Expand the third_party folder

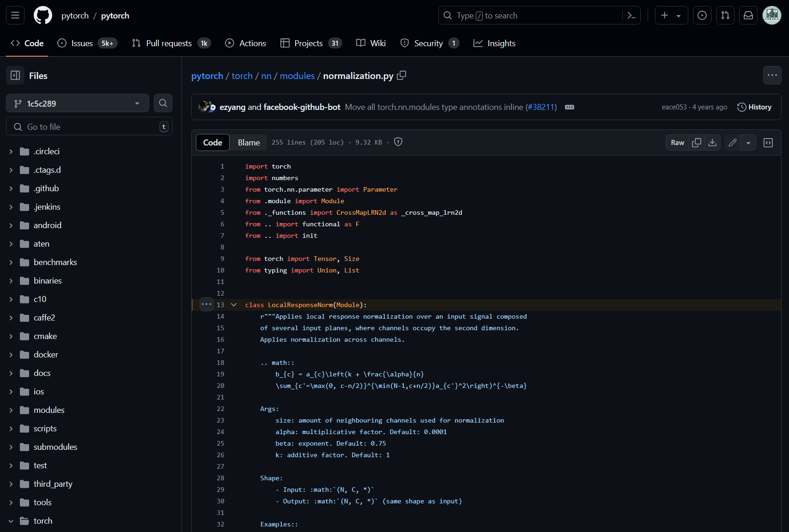pos(11,484)
